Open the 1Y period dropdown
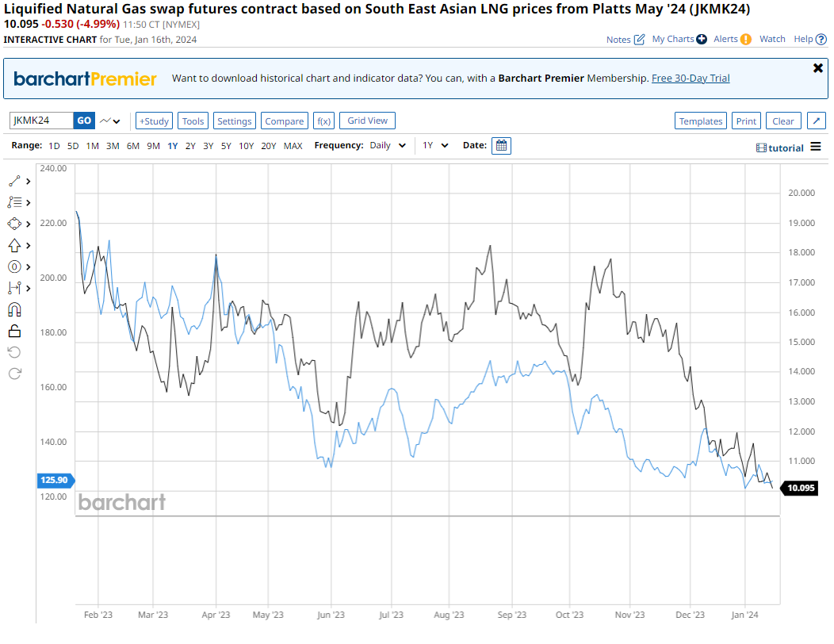 tap(435, 146)
